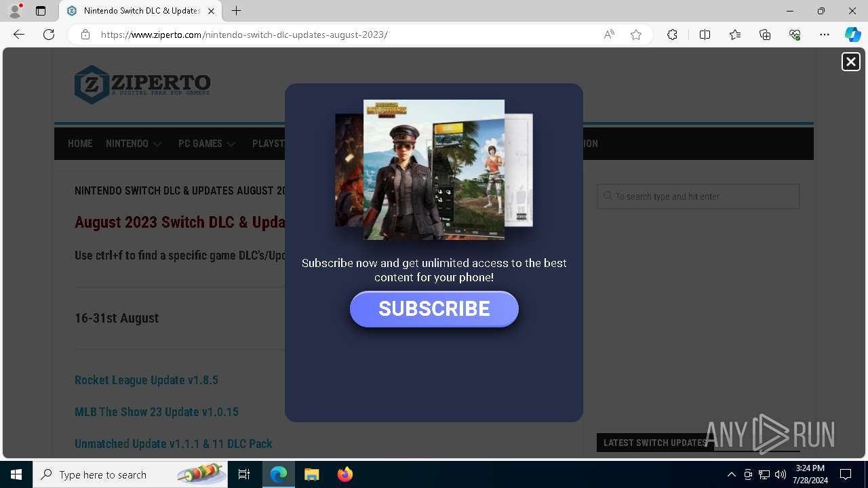
Task: Open the Favorites list
Action: coord(735,35)
